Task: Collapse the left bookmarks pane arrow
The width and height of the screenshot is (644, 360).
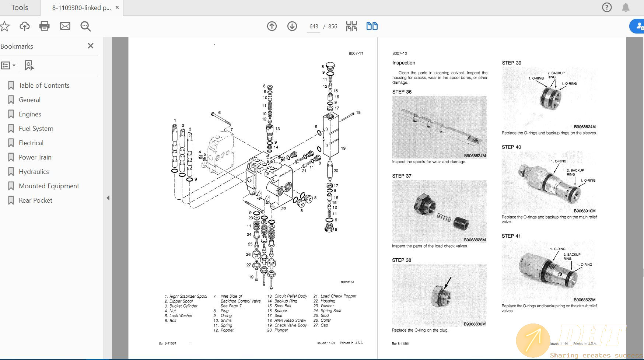Action: (108, 198)
